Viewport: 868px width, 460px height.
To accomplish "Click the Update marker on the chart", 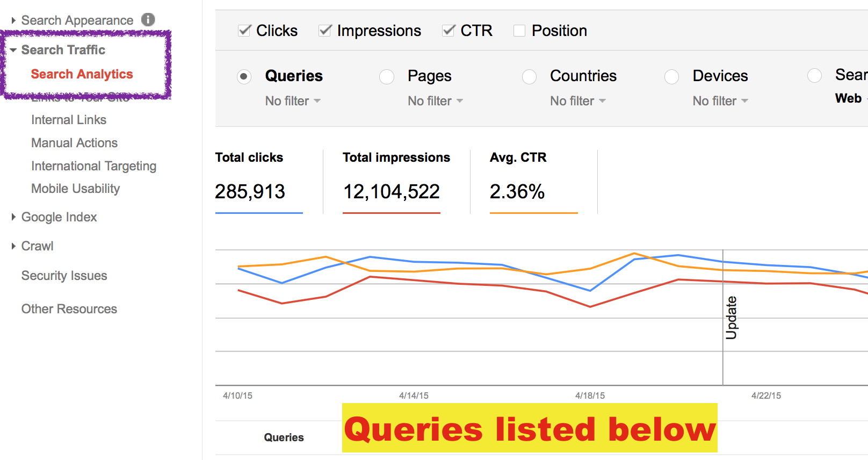I will point(731,318).
